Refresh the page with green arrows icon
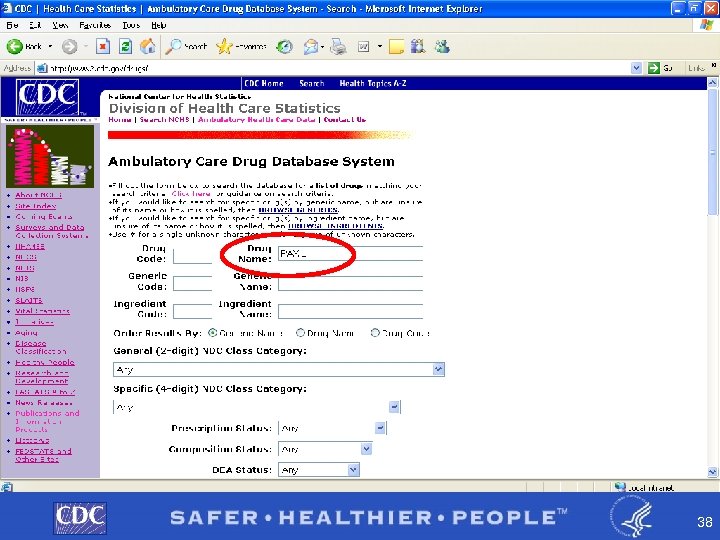Viewport: 720px width, 540px height. [x=125, y=46]
